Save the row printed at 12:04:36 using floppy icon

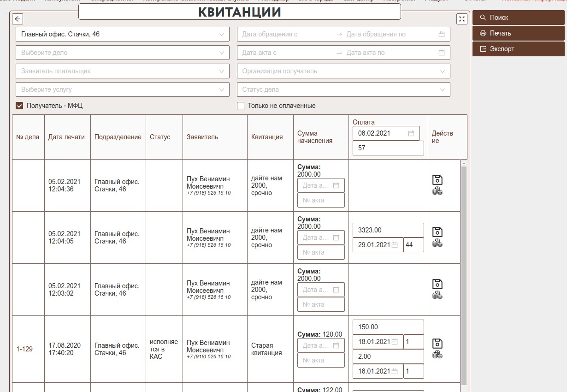(x=437, y=180)
